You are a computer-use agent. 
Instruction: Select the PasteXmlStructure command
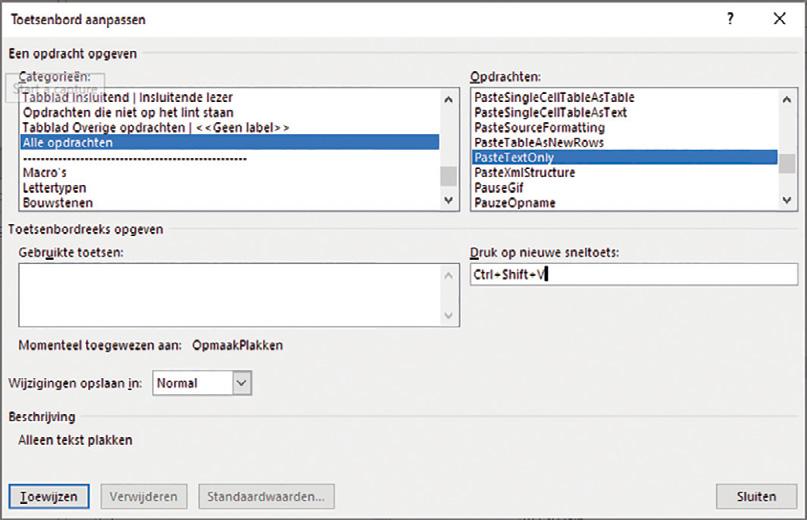point(524,172)
